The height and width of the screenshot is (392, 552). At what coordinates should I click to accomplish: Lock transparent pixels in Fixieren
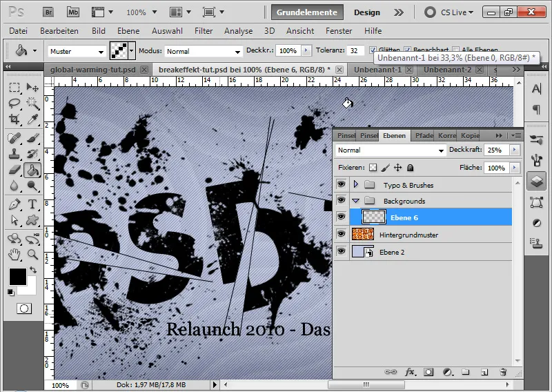[373, 168]
